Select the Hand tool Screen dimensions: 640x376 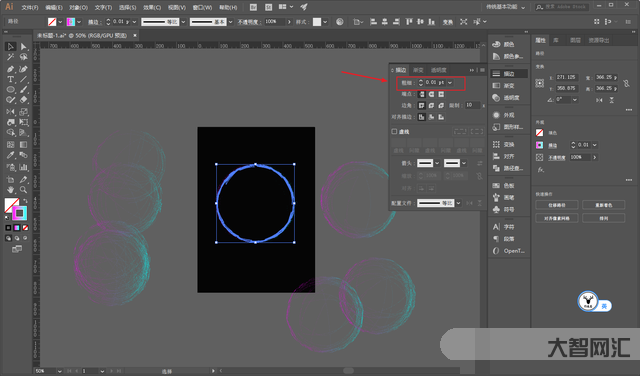coord(11,190)
